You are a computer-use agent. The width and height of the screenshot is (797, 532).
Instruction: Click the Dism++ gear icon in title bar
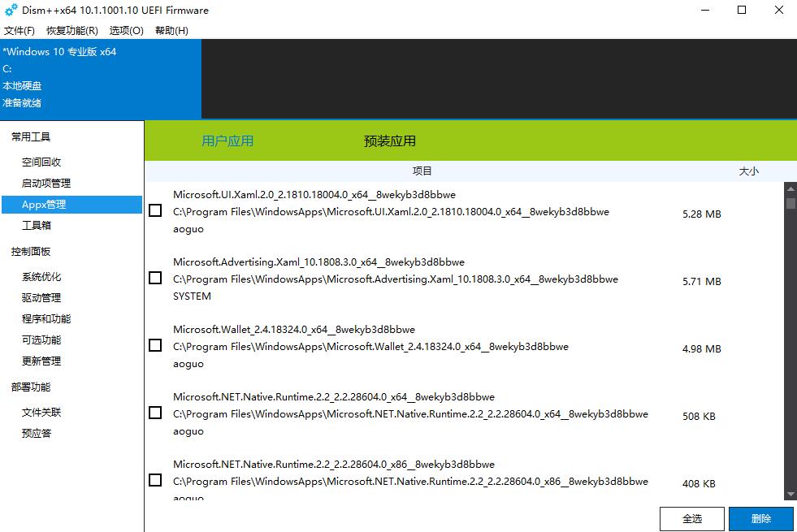click(x=11, y=10)
